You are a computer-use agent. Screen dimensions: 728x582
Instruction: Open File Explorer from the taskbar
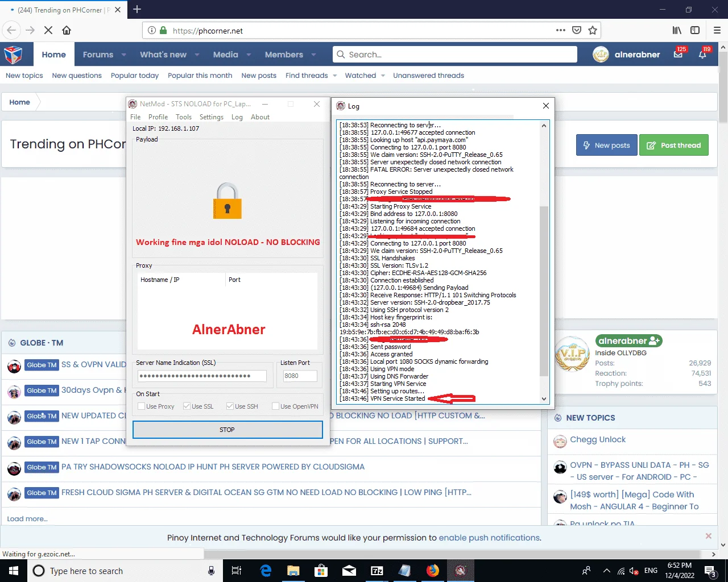click(x=293, y=571)
